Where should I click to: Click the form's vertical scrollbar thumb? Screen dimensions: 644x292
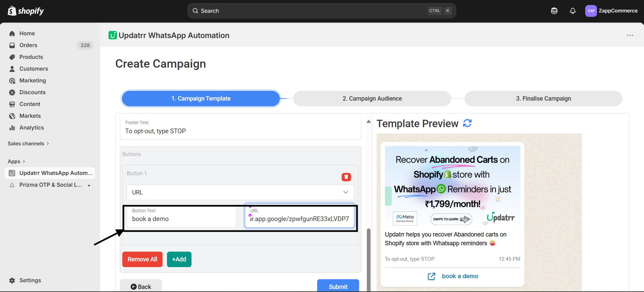coord(369,259)
